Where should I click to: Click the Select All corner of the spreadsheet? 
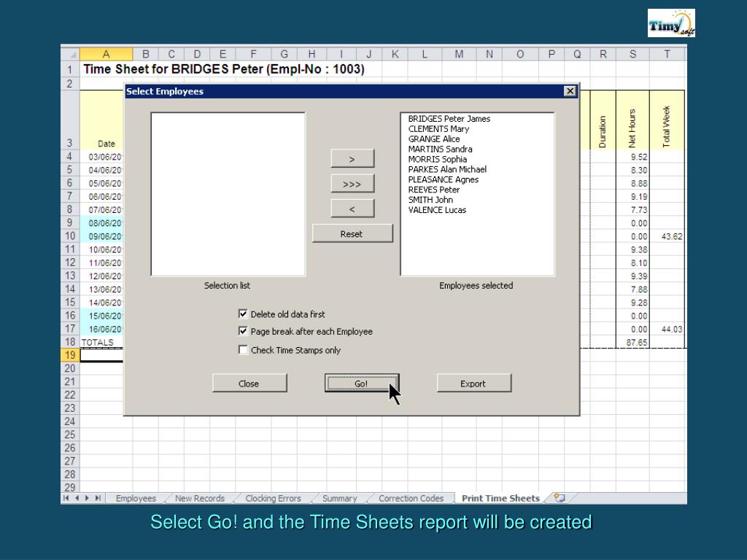(x=71, y=54)
